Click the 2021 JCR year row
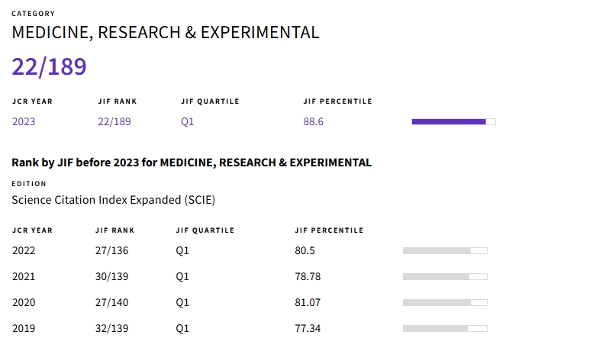This screenshot has width=609, height=364. pyautogui.click(x=24, y=276)
